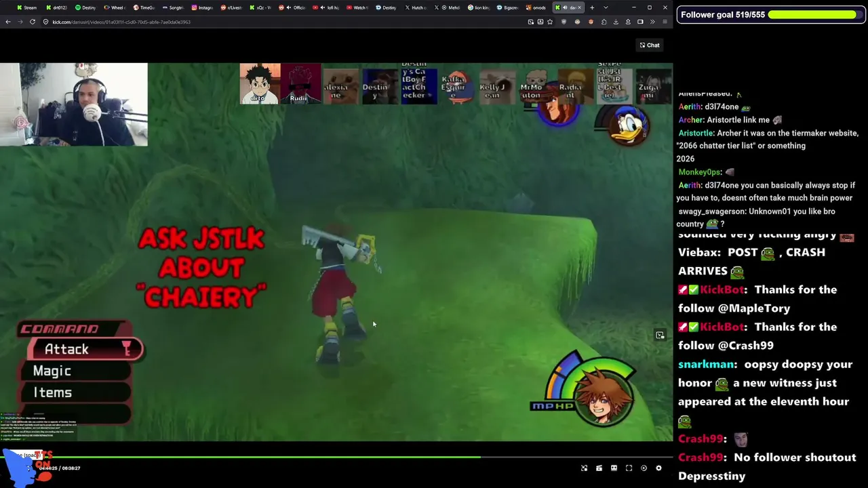
Task: Close the active Kick video tab
Action: (580, 7)
